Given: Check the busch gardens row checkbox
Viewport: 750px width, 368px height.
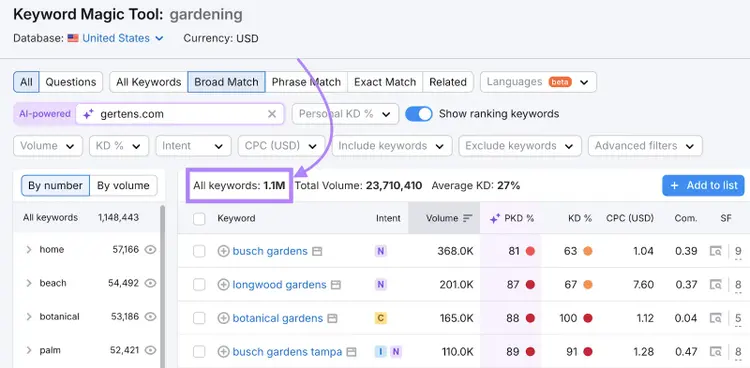Looking at the screenshot, I should tap(199, 251).
